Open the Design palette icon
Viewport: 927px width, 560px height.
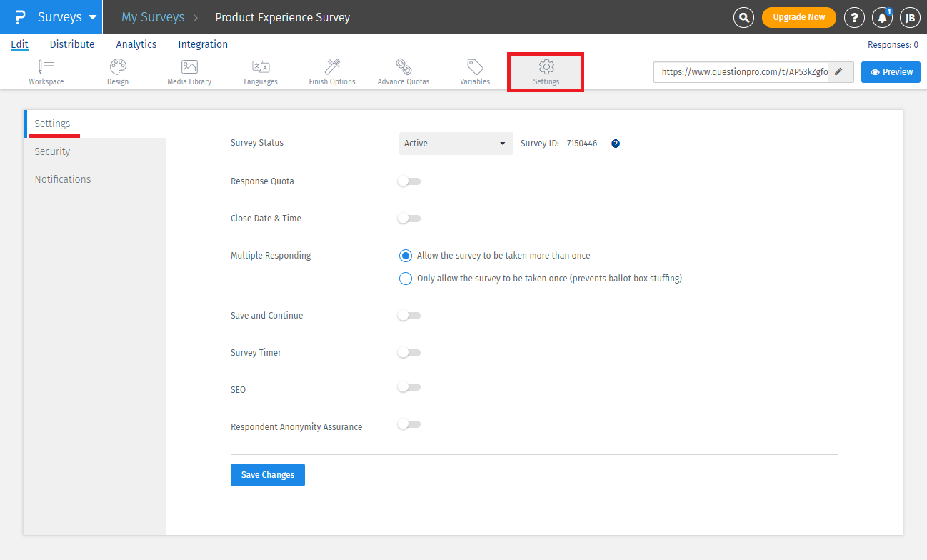[118, 67]
